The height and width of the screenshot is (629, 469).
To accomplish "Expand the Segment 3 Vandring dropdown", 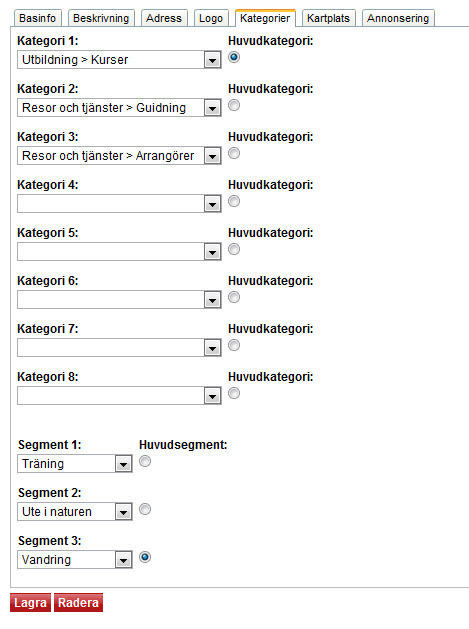I will [x=75, y=560].
